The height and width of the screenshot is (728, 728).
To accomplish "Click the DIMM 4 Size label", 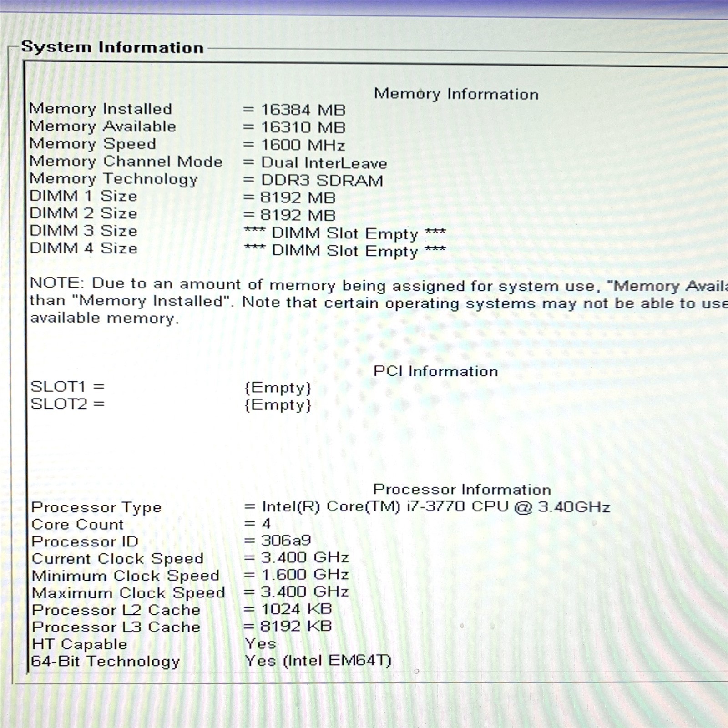I will point(83,248).
